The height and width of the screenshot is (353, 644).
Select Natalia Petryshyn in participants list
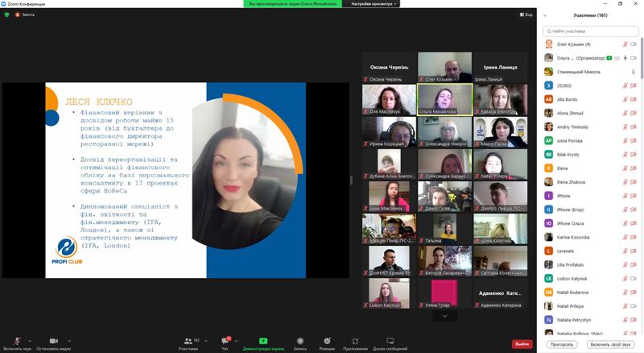(591, 320)
